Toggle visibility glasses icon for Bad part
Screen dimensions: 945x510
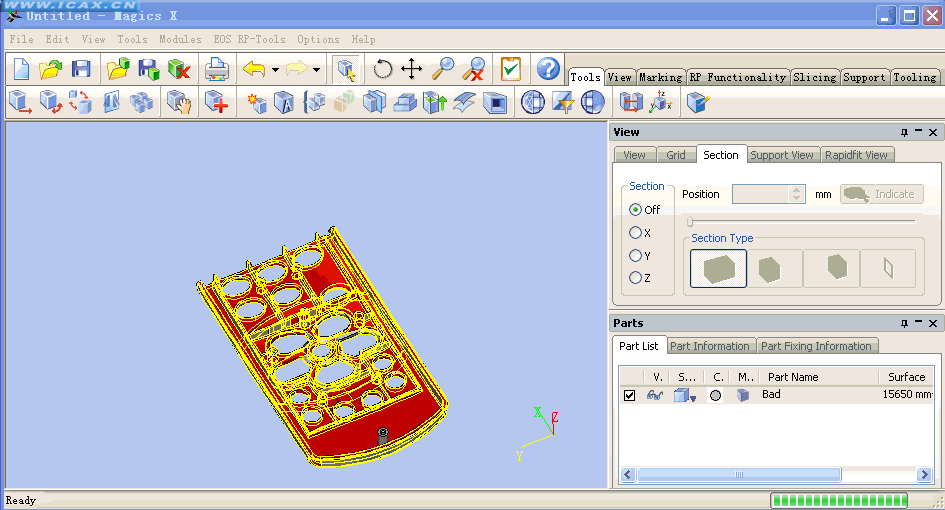pyautogui.click(x=655, y=395)
